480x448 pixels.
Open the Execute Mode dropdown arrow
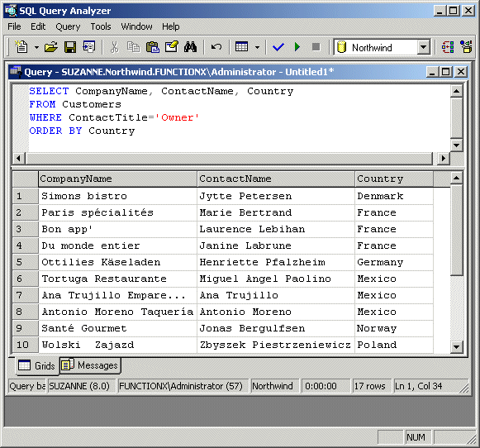point(257,47)
